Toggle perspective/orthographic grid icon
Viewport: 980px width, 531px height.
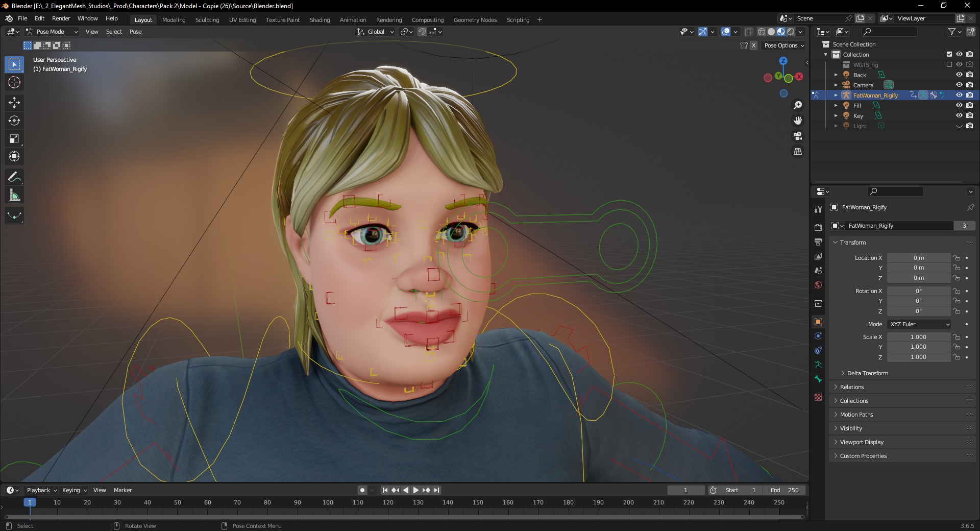(797, 152)
